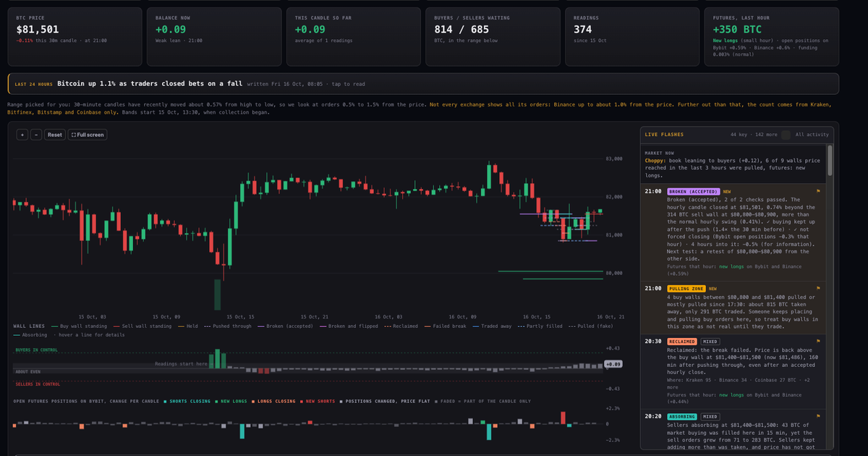Click the LIVE FLASHES heading
The image size is (868, 456).
665,135
